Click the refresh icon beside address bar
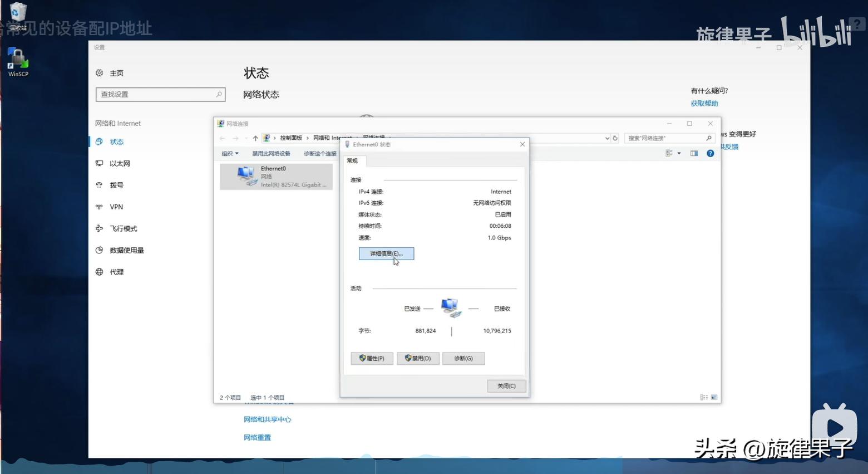The width and height of the screenshot is (868, 474). point(615,138)
